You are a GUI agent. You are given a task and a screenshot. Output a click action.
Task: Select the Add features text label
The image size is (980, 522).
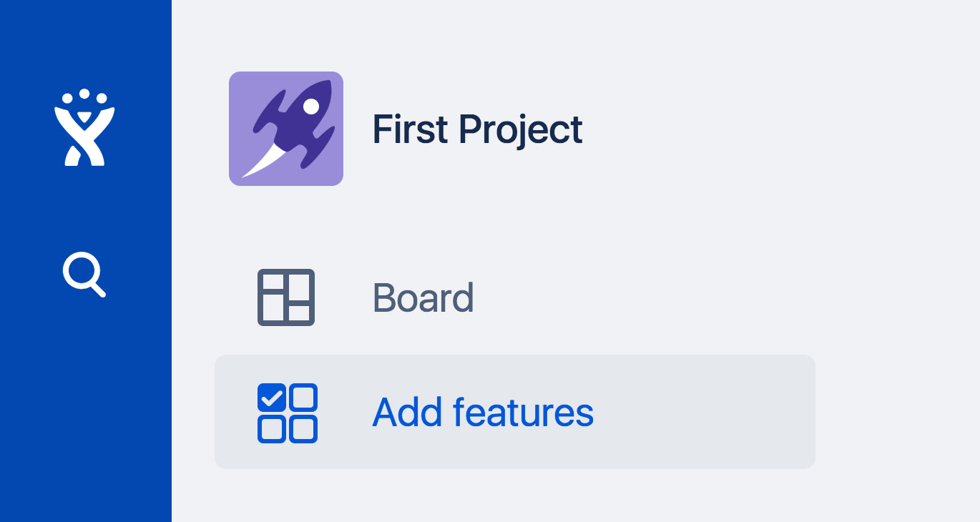[x=483, y=413]
